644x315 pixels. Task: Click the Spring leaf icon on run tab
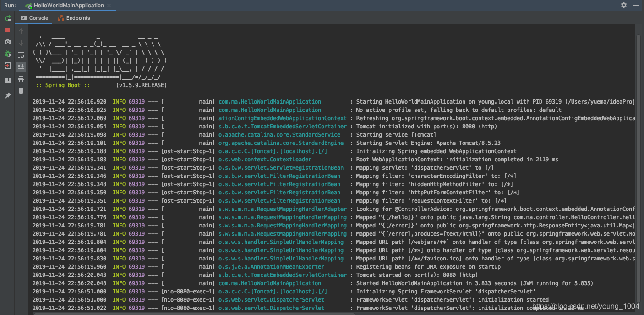pyautogui.click(x=28, y=6)
